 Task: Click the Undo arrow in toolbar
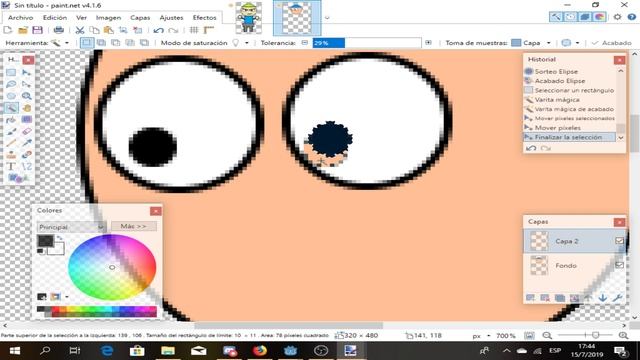pos(158,30)
